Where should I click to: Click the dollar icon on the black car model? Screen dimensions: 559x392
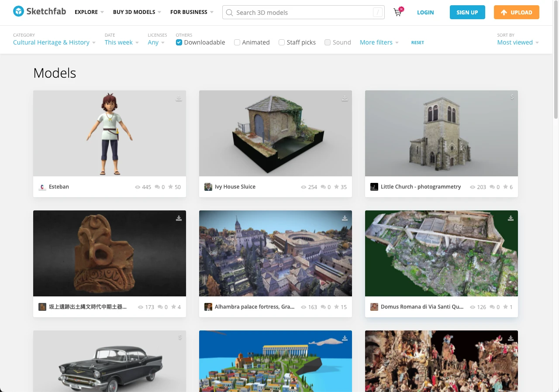tap(179, 337)
